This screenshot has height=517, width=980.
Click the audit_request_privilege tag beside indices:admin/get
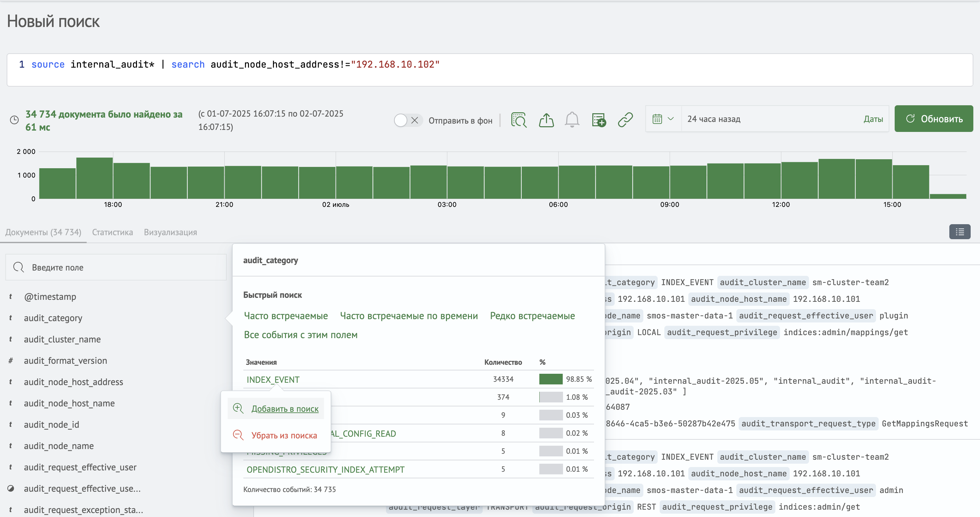[x=717, y=506]
